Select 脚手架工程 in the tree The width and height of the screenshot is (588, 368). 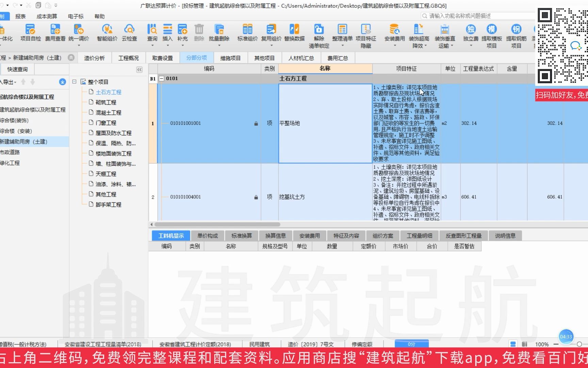[108, 204]
